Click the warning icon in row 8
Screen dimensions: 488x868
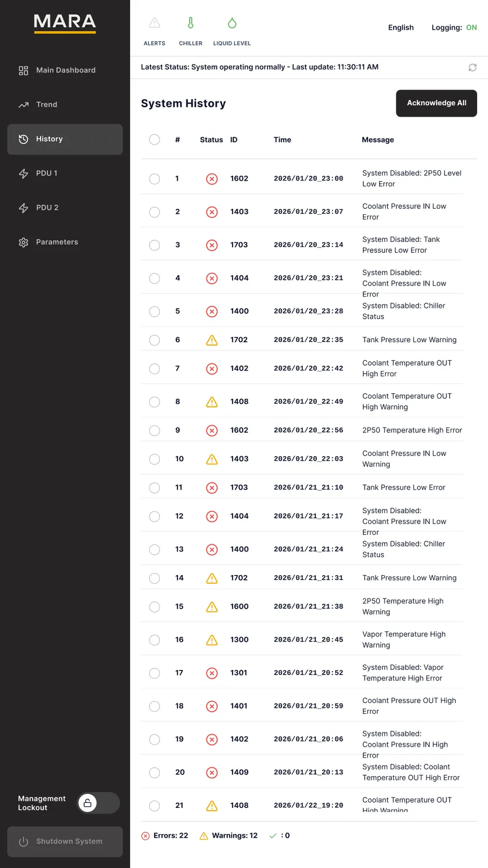pyautogui.click(x=212, y=402)
